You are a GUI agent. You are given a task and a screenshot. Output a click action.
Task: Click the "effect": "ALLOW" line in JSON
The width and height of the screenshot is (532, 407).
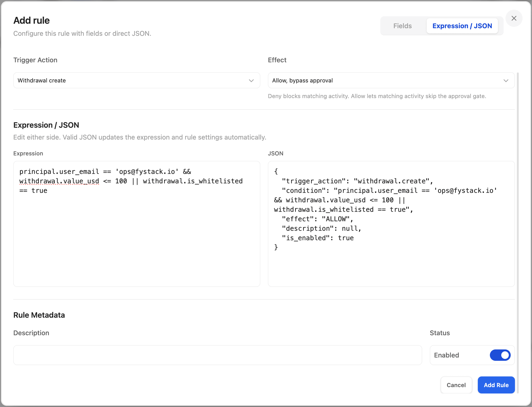[x=317, y=219]
